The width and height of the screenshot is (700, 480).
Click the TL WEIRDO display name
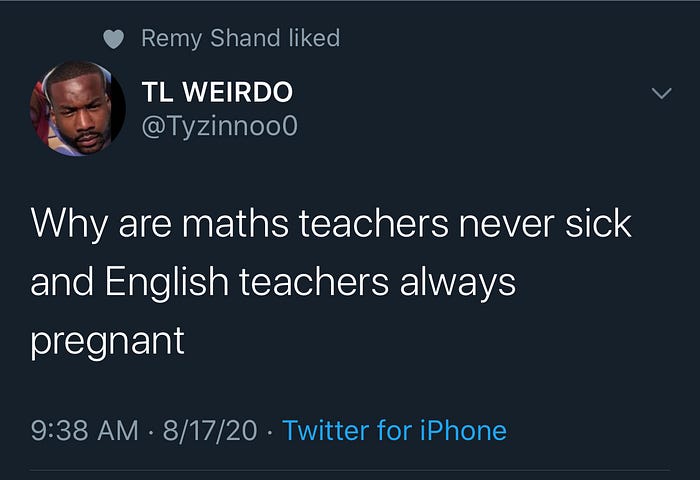click(x=217, y=92)
